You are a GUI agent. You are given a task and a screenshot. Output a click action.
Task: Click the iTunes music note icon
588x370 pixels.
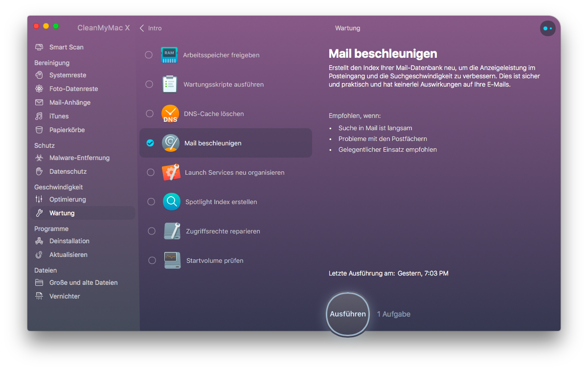point(39,116)
